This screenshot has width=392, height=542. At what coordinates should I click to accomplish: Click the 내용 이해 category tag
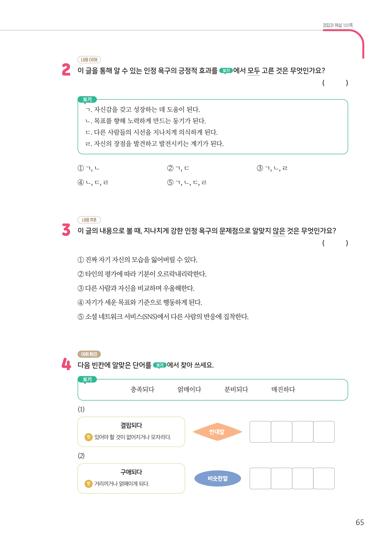click(x=89, y=60)
